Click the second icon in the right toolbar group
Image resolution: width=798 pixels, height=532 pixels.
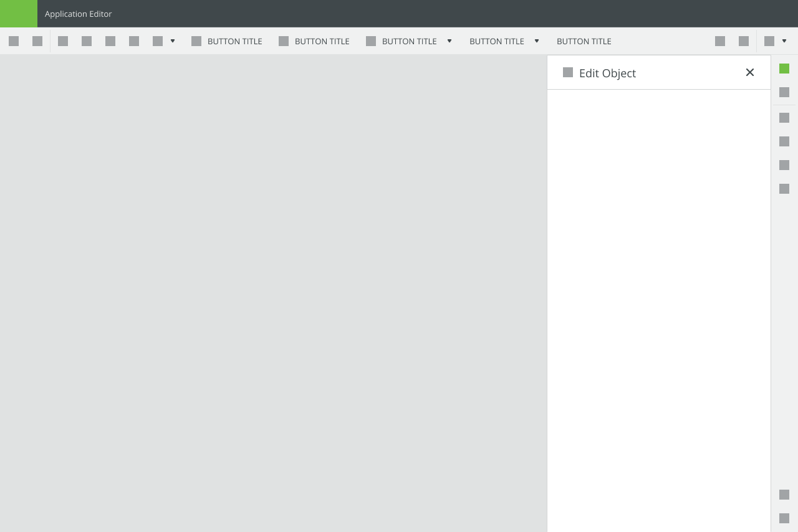[x=744, y=41]
